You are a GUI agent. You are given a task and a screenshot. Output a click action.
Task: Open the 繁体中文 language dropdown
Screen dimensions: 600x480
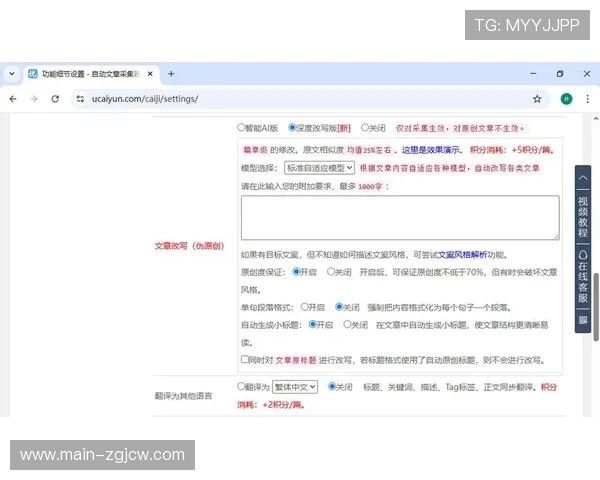pos(295,387)
